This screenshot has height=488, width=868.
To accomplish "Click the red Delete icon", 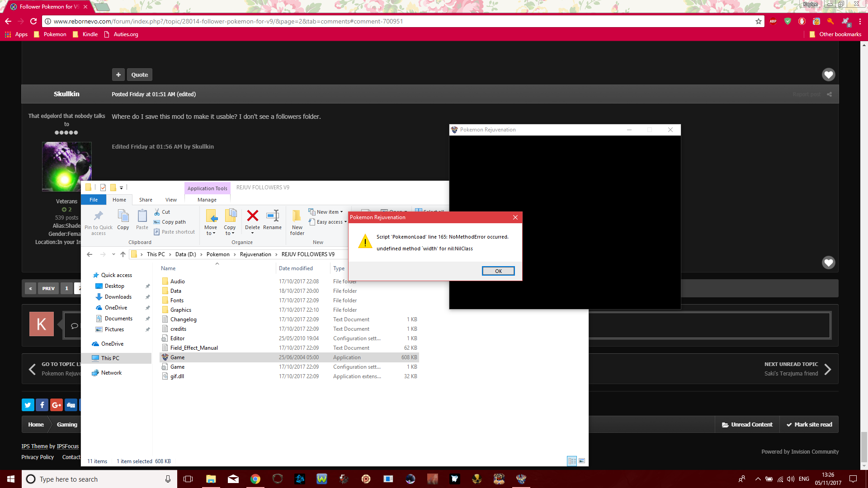I will [x=253, y=216].
